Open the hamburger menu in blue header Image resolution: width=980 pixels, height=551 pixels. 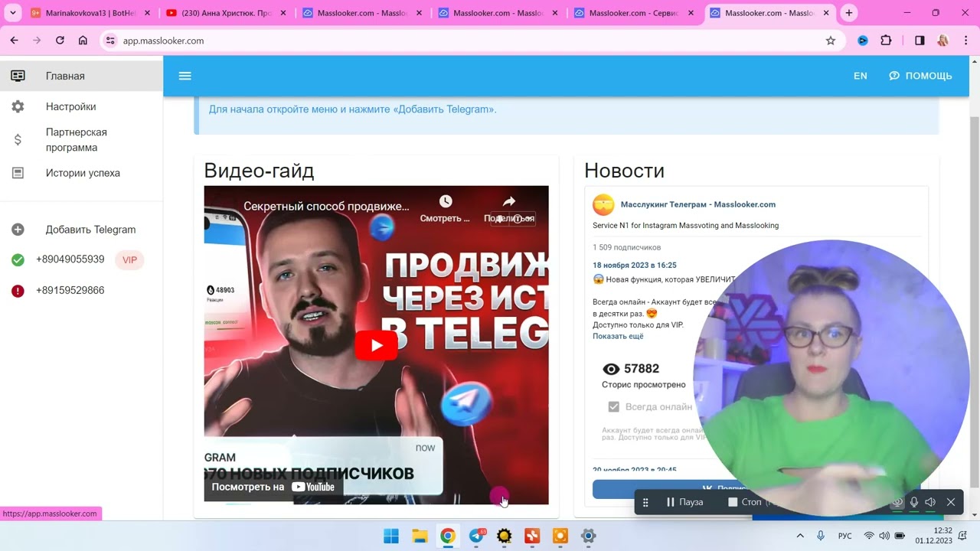185,76
